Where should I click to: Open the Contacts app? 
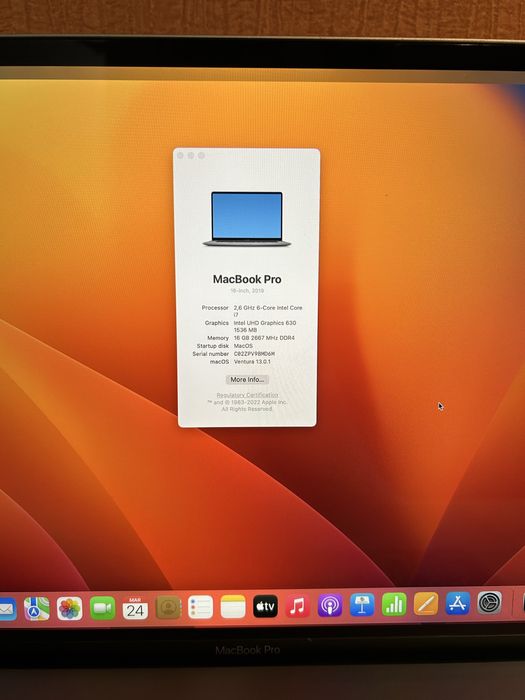(168, 607)
